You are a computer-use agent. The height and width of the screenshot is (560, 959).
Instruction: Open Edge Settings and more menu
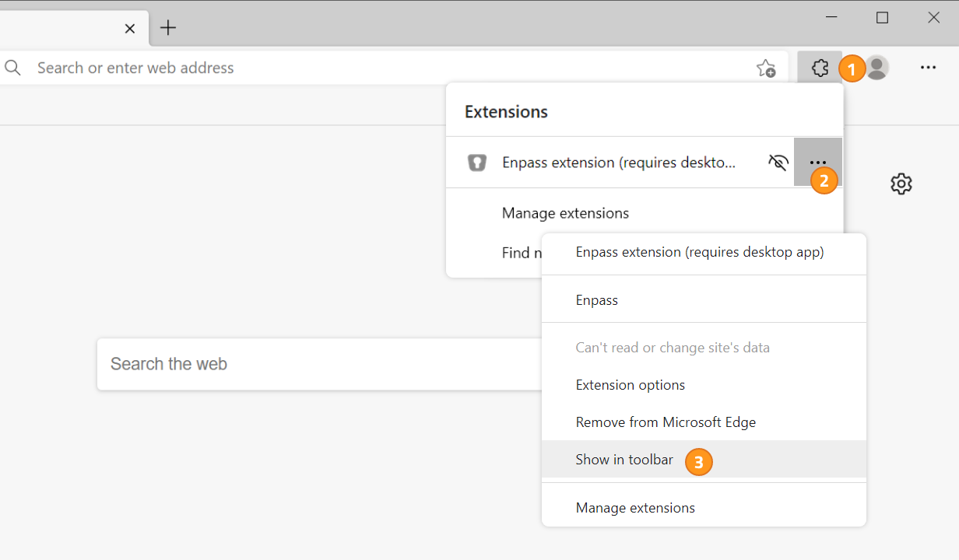pos(928,68)
